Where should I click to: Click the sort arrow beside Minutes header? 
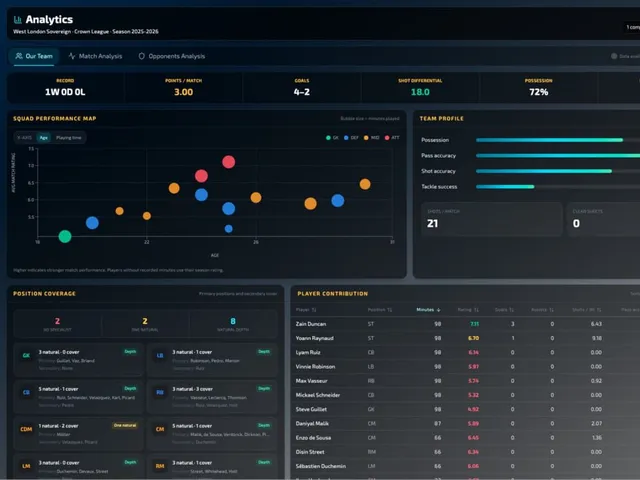(x=439, y=310)
